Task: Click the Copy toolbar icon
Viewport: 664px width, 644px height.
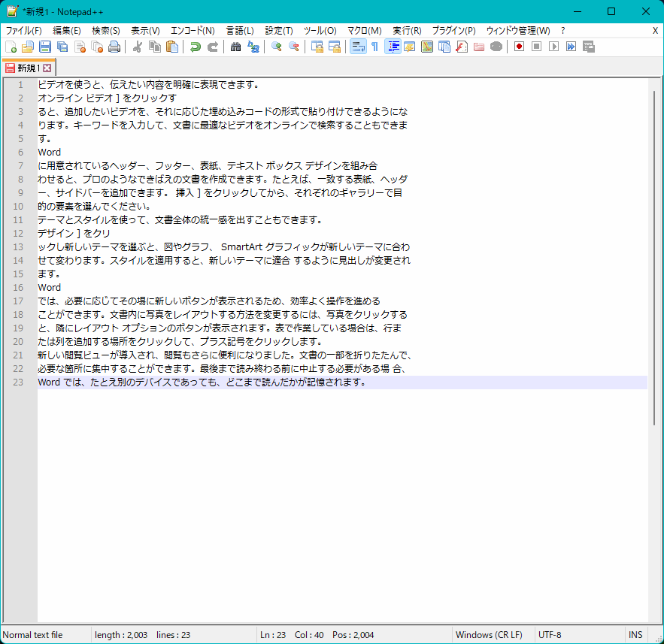Action: (155, 47)
